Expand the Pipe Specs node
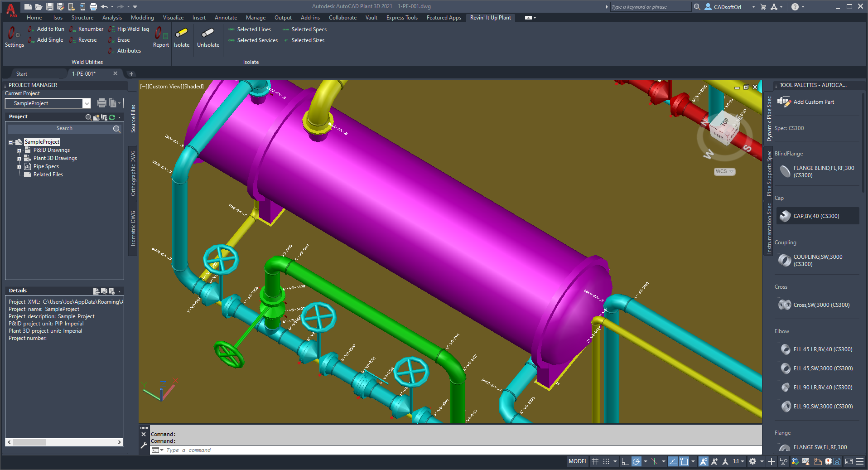Screen dimensions: 868x470 pyautogui.click(x=19, y=167)
